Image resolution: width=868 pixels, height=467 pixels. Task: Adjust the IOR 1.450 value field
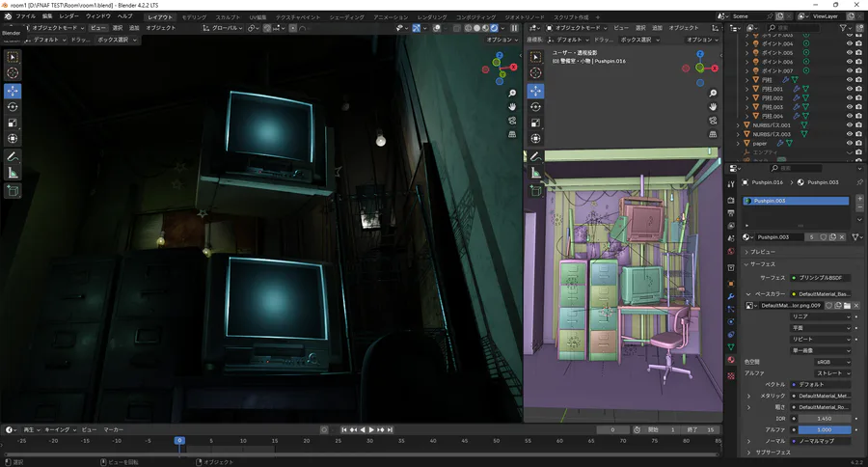tap(825, 419)
